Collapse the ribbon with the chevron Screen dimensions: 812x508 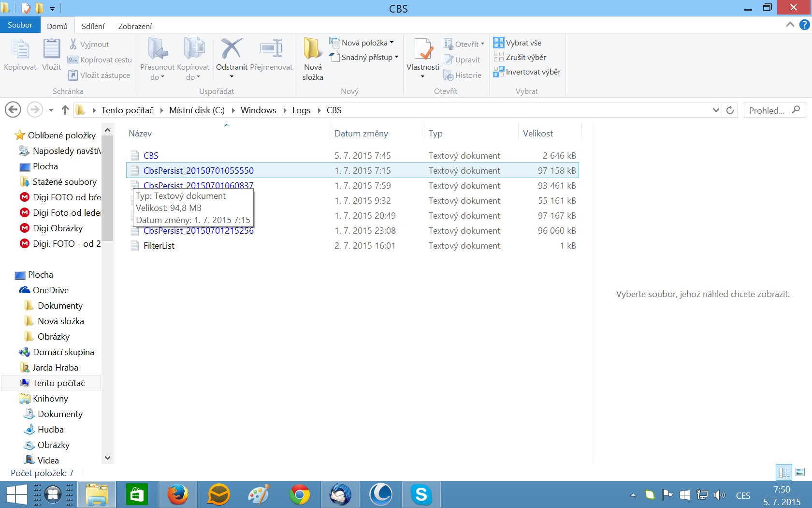click(x=790, y=25)
